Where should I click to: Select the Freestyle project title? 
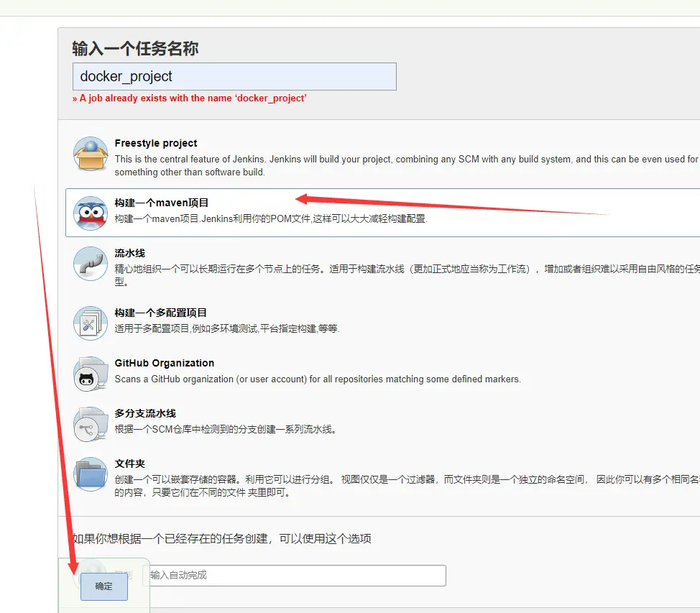pos(156,143)
